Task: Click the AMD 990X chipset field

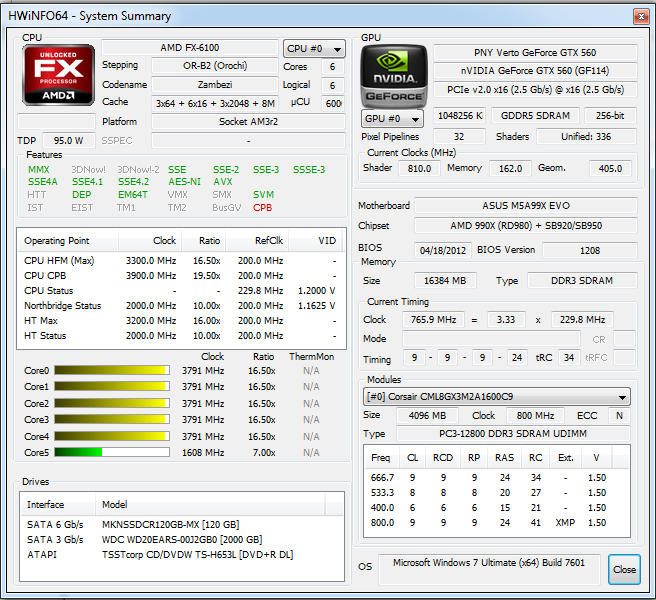Action: click(x=526, y=226)
